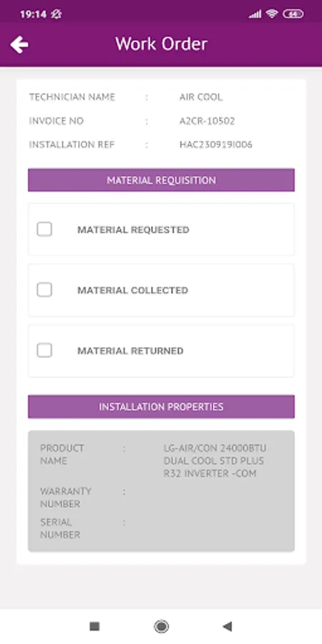This screenshot has height=644, width=322.
Task: Tap the Serial Number field
Action: click(161, 529)
